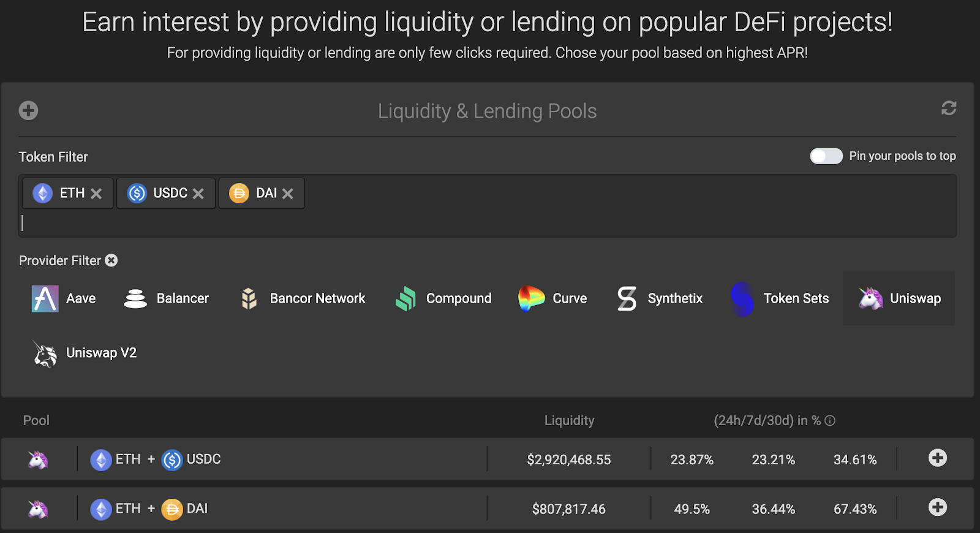Select the Synthetix provider logo
Screen dimensions: 980x533
(627, 299)
